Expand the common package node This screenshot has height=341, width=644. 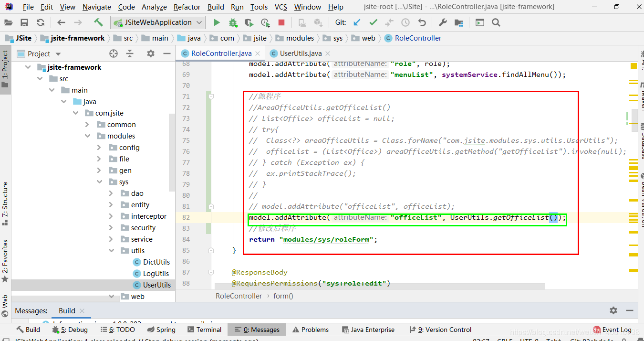tap(87, 125)
